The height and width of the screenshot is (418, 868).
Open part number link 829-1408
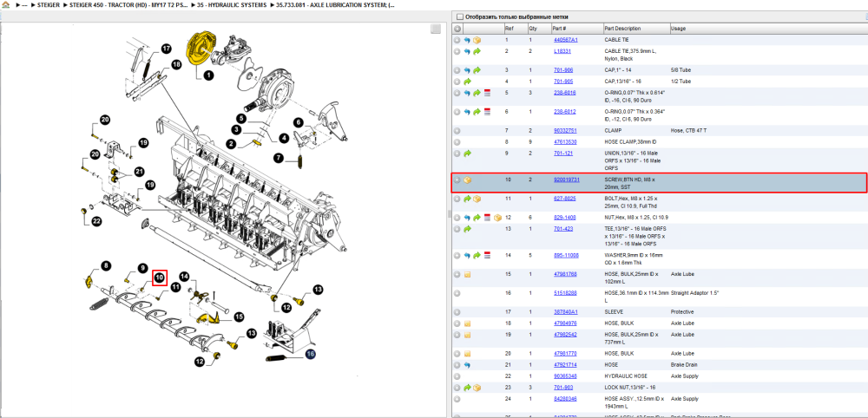coord(565,218)
